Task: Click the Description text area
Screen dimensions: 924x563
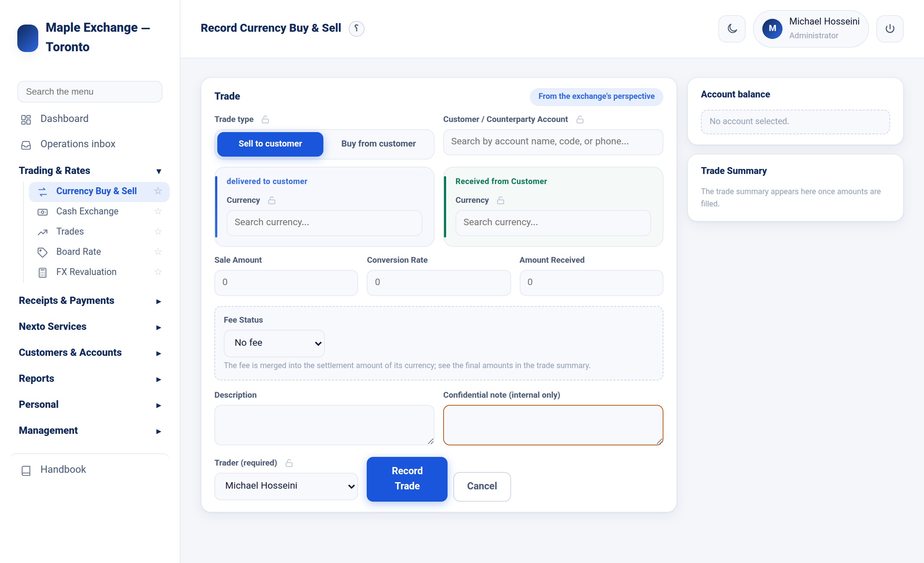Action: point(324,425)
